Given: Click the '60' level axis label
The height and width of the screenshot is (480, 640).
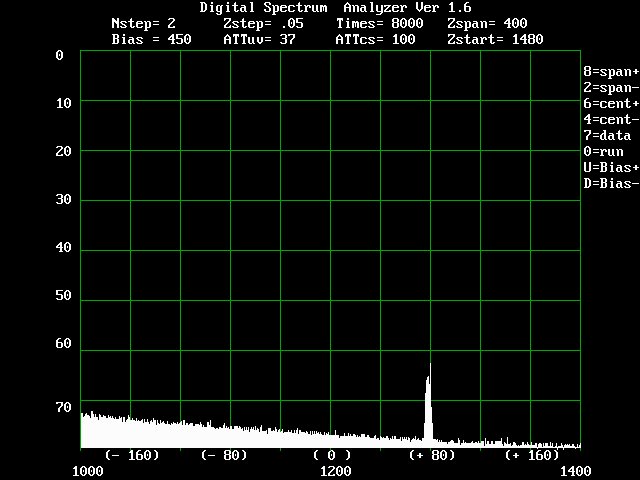Looking at the screenshot, I should point(63,343).
